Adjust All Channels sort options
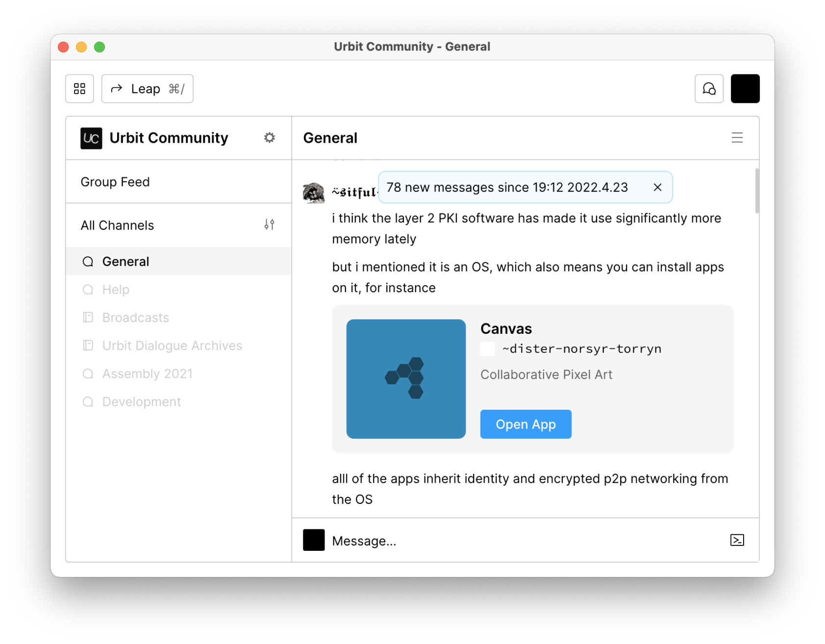The height and width of the screenshot is (644, 825). coord(269,224)
